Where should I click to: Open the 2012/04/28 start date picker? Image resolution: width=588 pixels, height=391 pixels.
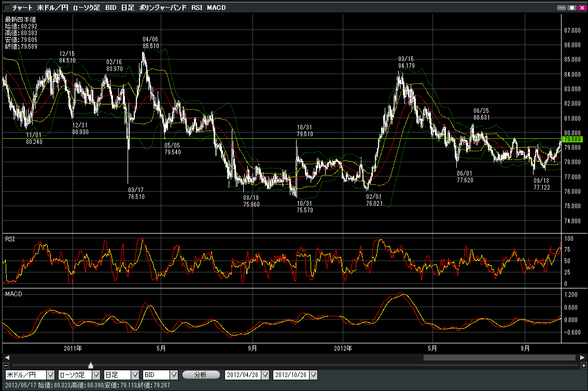pos(265,374)
